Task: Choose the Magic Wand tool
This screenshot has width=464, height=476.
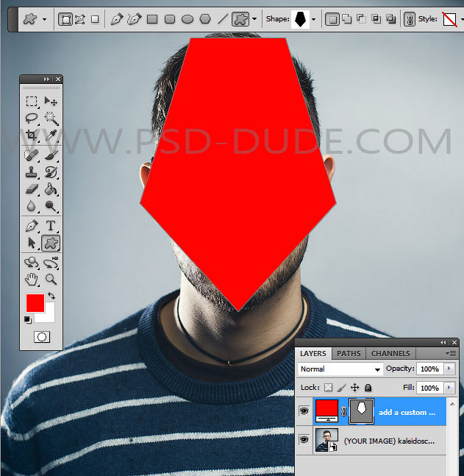Action: [51, 118]
